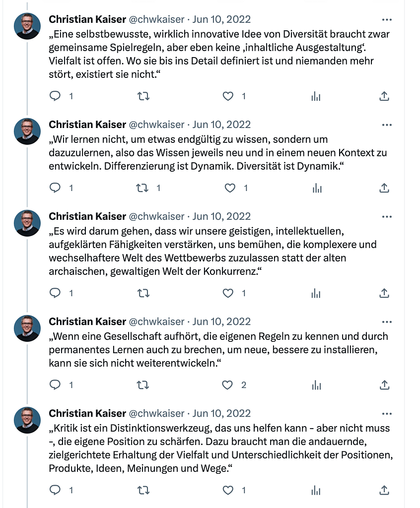Retweet the 'Wenn eine Gesellschaft aufhört' tweet
This screenshot has height=508, width=420.
click(x=143, y=385)
